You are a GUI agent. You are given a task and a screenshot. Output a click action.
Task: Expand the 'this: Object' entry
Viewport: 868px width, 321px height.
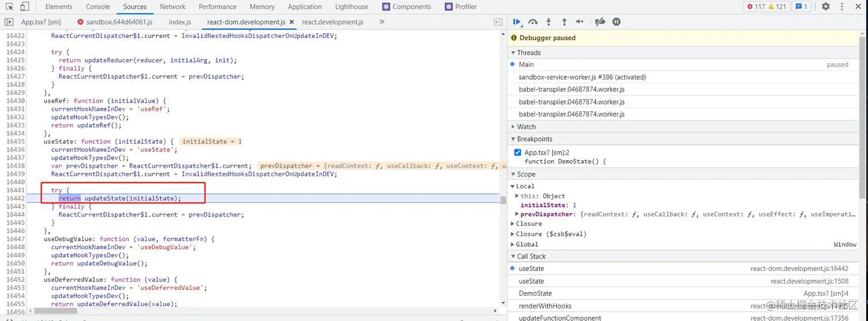(x=517, y=196)
